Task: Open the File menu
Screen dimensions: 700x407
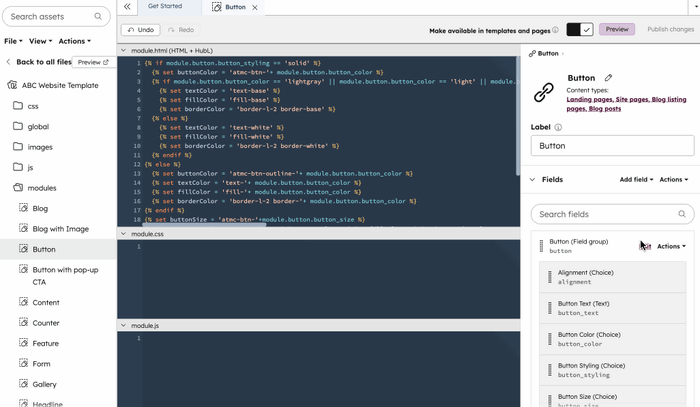Action: tap(13, 41)
